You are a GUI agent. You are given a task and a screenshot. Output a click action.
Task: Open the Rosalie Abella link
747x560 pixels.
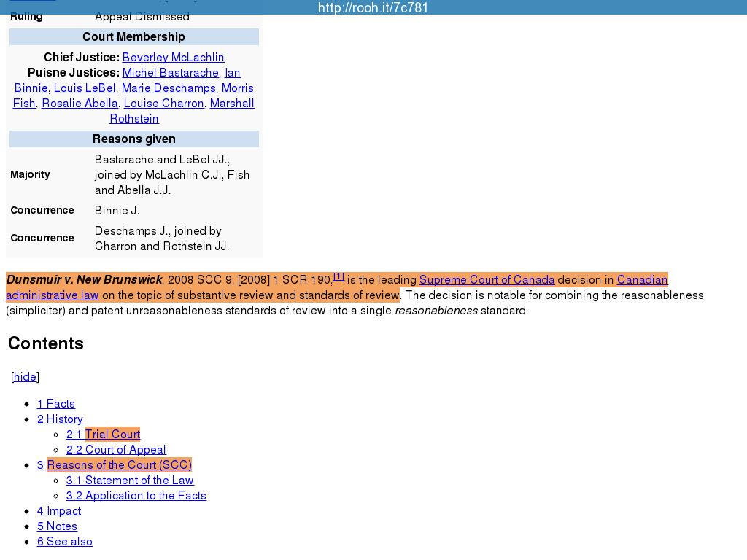[80, 104]
